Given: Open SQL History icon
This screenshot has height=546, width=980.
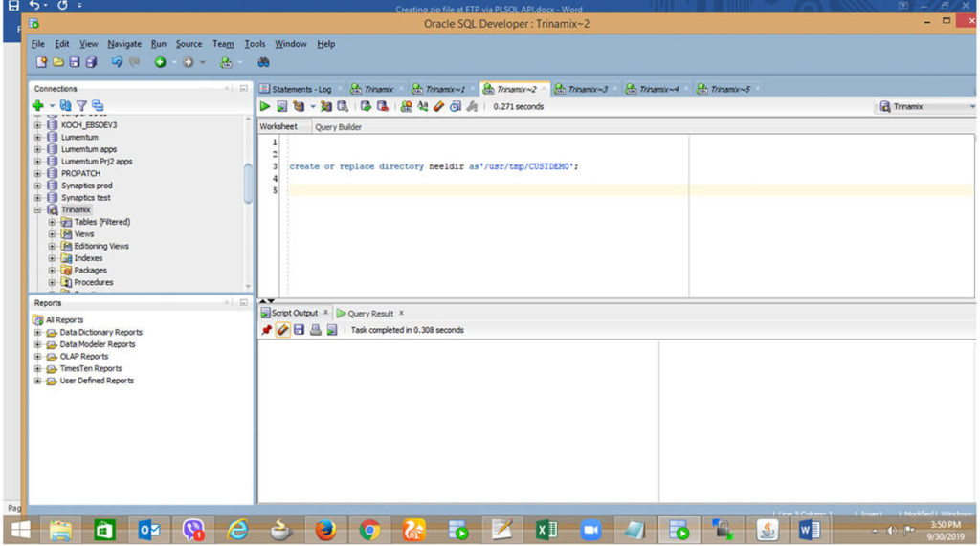Looking at the screenshot, I should point(456,107).
